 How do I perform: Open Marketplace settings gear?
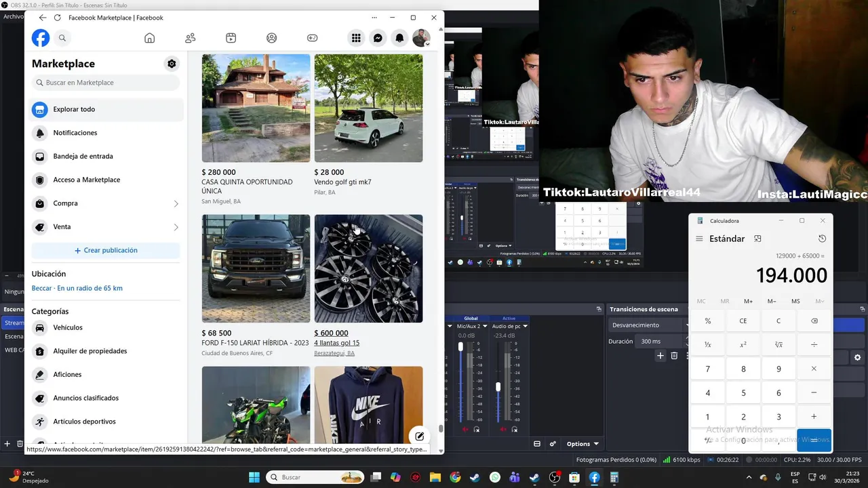(x=172, y=64)
